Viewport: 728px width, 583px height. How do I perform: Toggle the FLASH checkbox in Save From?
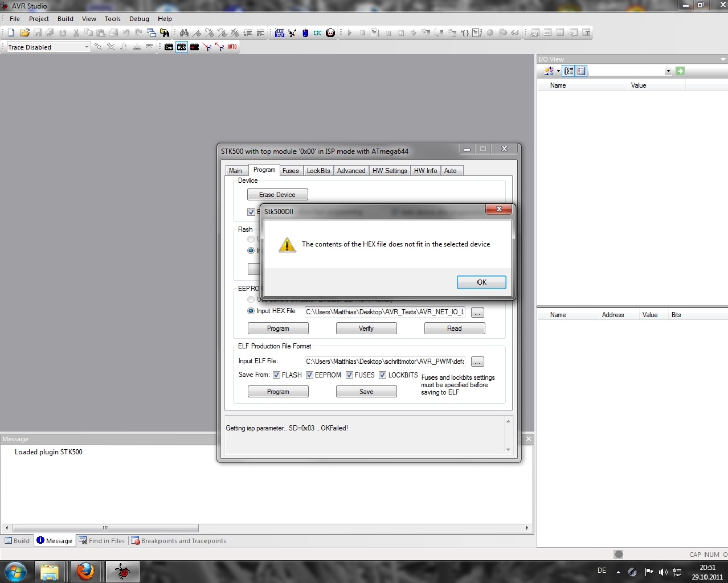coord(276,375)
